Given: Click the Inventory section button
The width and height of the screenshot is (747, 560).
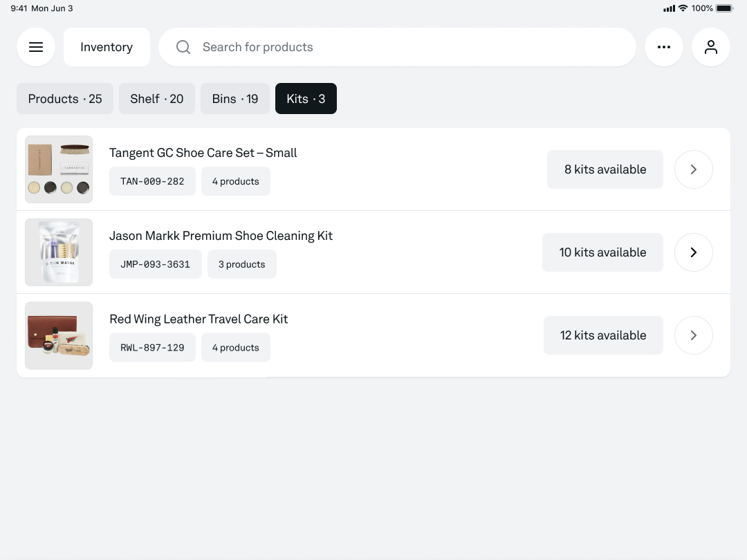Looking at the screenshot, I should (x=107, y=47).
